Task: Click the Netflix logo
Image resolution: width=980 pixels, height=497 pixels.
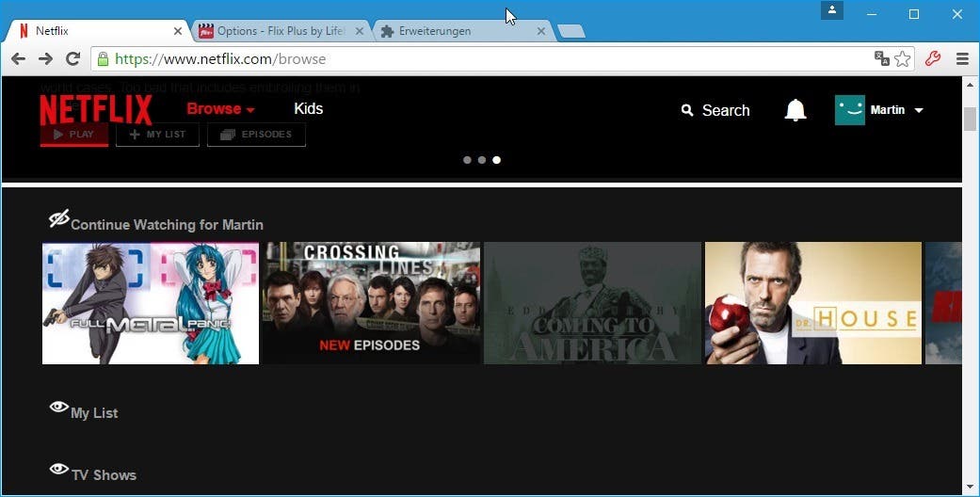Action: [96, 109]
